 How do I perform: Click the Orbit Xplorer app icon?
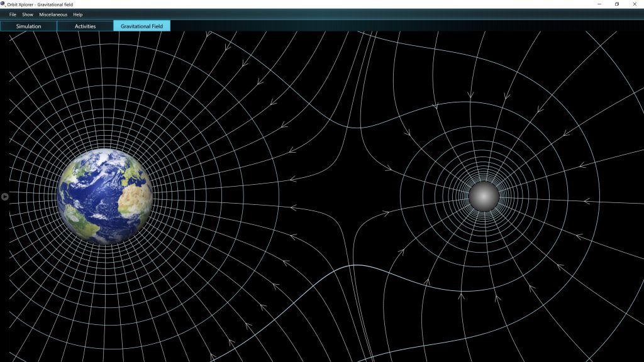pyautogui.click(x=3, y=4)
